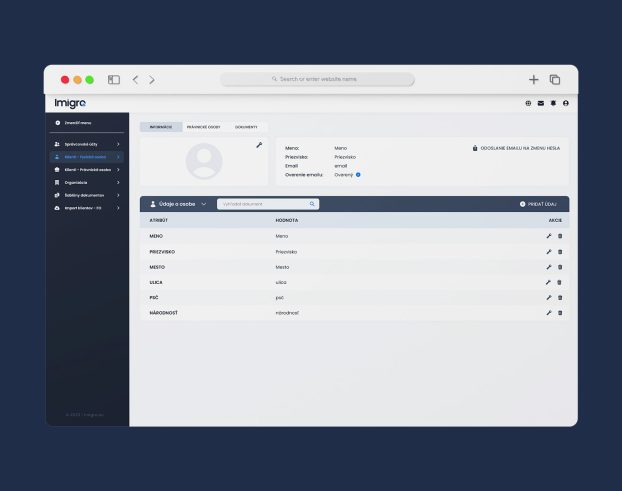
Task: Click the profile avatar placeholder image
Action: point(204,161)
